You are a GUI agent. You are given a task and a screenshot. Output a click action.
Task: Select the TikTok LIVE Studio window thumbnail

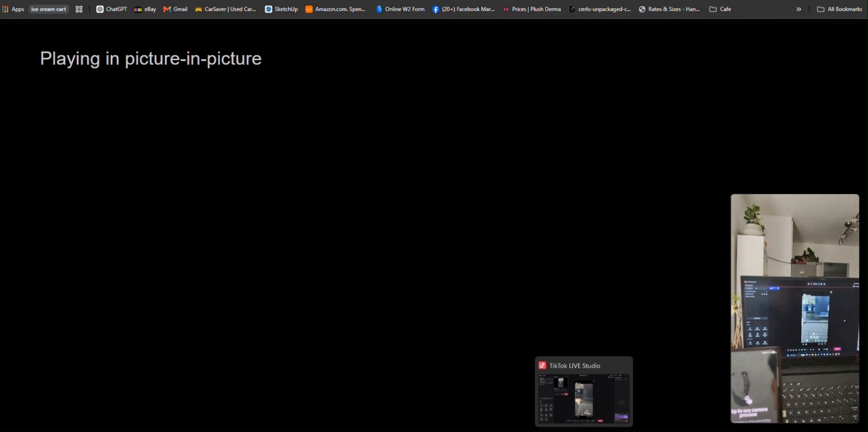(x=583, y=399)
